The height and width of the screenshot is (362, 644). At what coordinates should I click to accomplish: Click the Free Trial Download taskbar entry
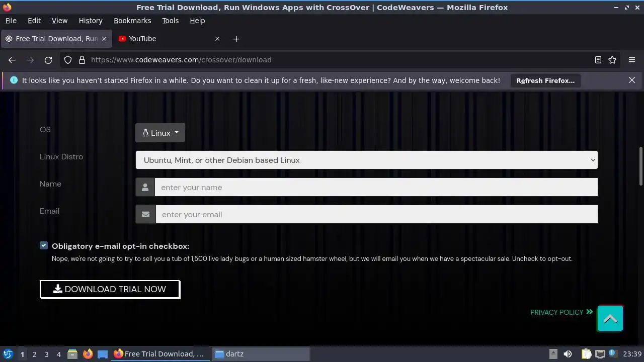[x=161, y=354]
